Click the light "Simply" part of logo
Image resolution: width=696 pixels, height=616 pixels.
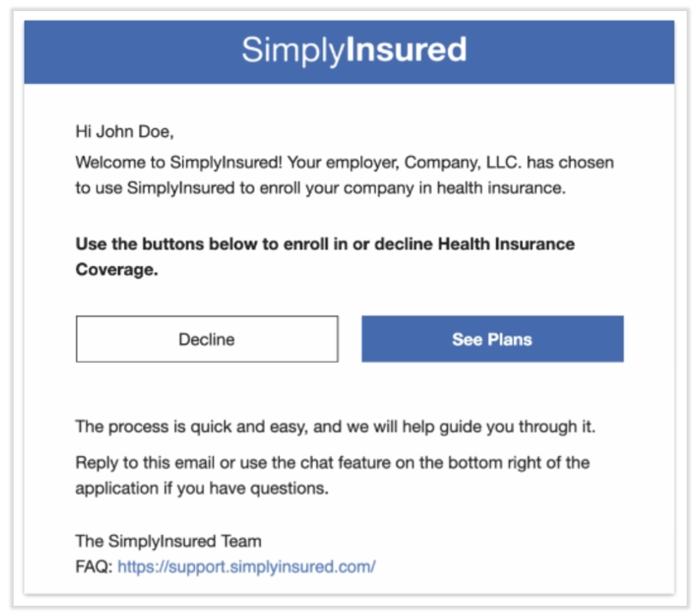pyautogui.click(x=291, y=50)
